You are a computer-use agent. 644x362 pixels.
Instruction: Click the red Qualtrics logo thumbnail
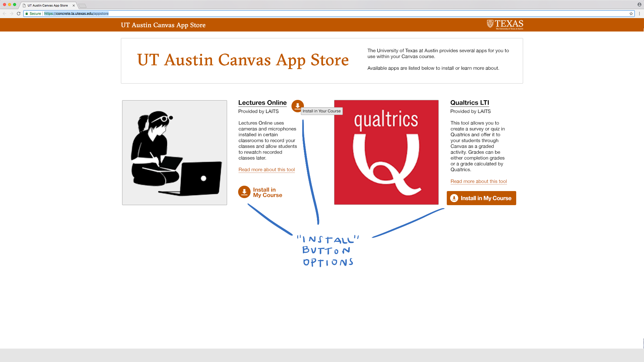click(x=386, y=152)
